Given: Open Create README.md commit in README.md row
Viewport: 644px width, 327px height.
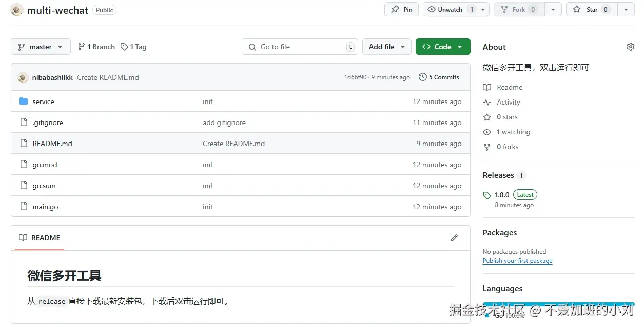Looking at the screenshot, I should point(233,144).
